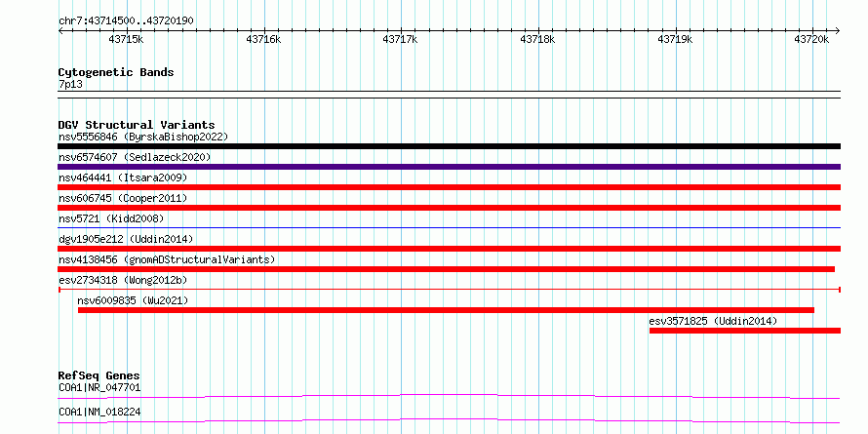Screen dimensions: 868x434
Task: Select the black nsv5556846 variant bar
Action: click(449, 146)
